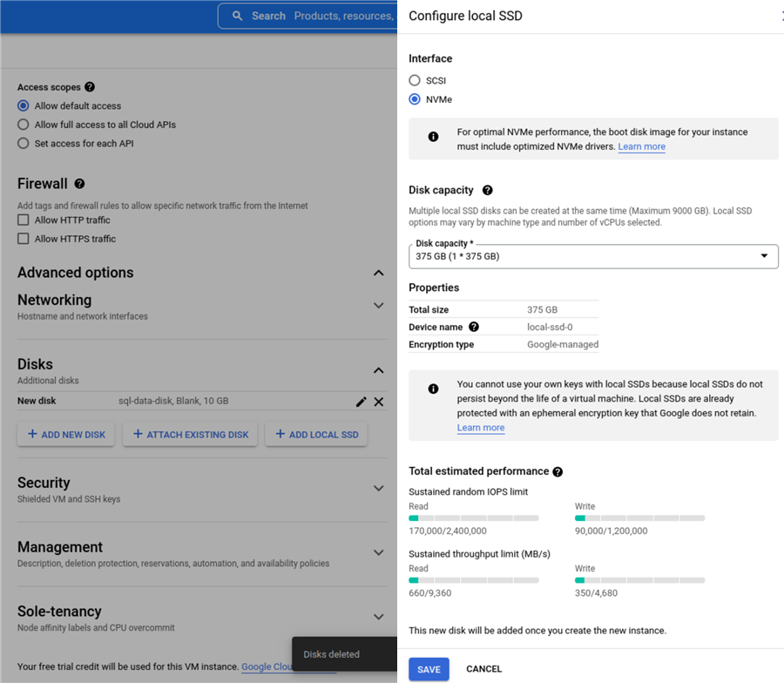Click the Disks deleted notification toast
This screenshot has width=784, height=683.
click(344, 654)
